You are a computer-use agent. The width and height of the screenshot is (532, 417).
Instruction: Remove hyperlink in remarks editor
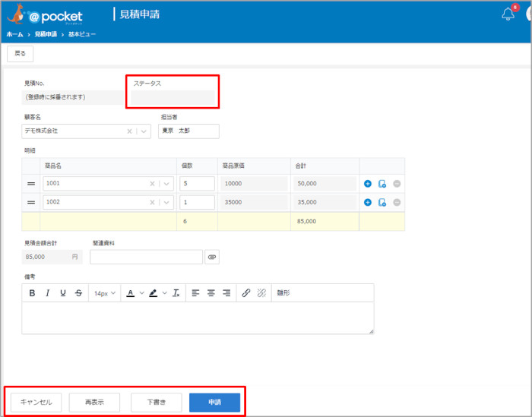coord(261,293)
